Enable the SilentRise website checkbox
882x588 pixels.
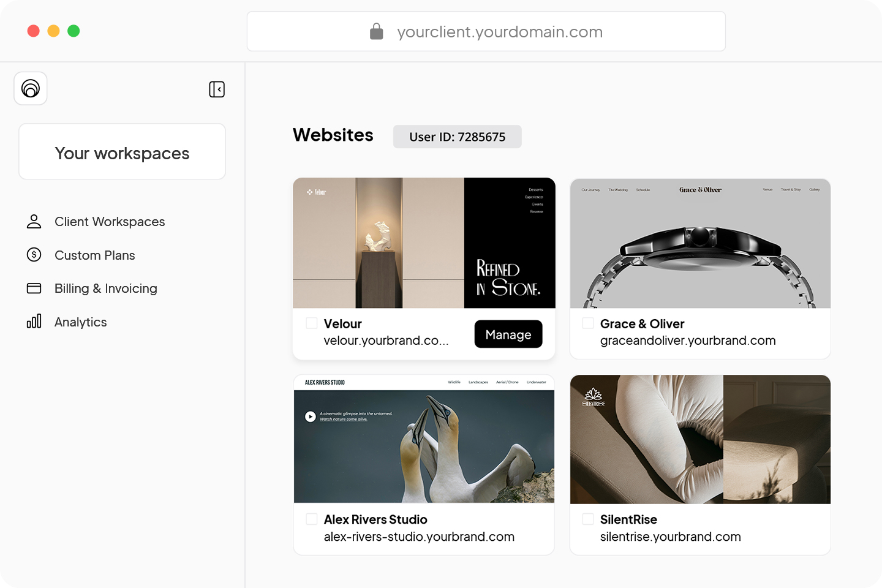588,519
